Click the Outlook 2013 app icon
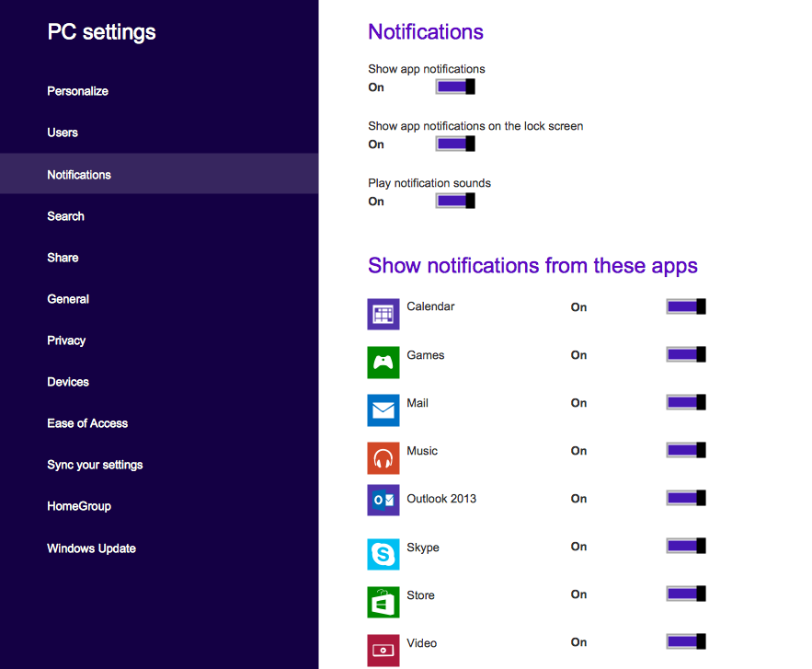This screenshot has height=669, width=812. pyautogui.click(x=383, y=500)
